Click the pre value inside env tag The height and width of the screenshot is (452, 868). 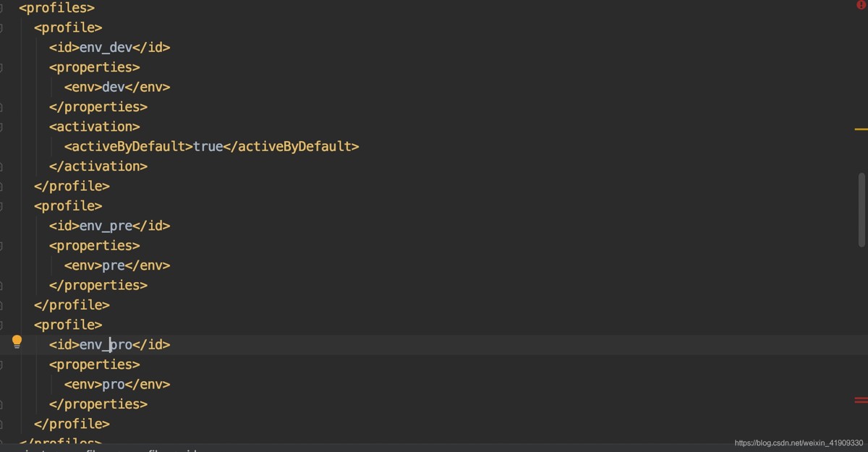(114, 265)
